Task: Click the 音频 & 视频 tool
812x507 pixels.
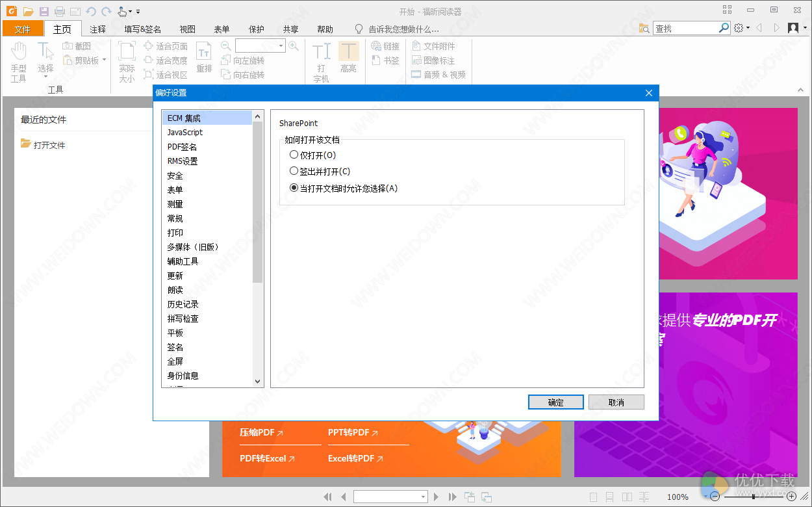Action: (438, 75)
